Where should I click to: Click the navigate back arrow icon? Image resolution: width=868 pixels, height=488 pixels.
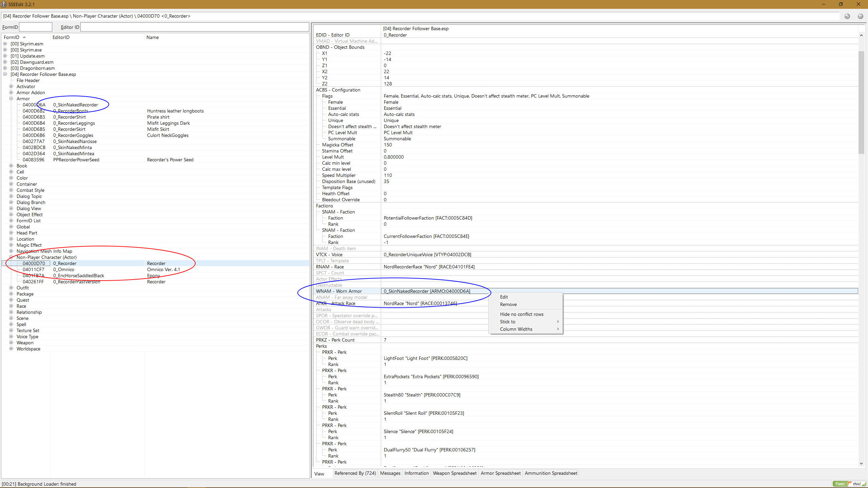pyautogui.click(x=847, y=16)
